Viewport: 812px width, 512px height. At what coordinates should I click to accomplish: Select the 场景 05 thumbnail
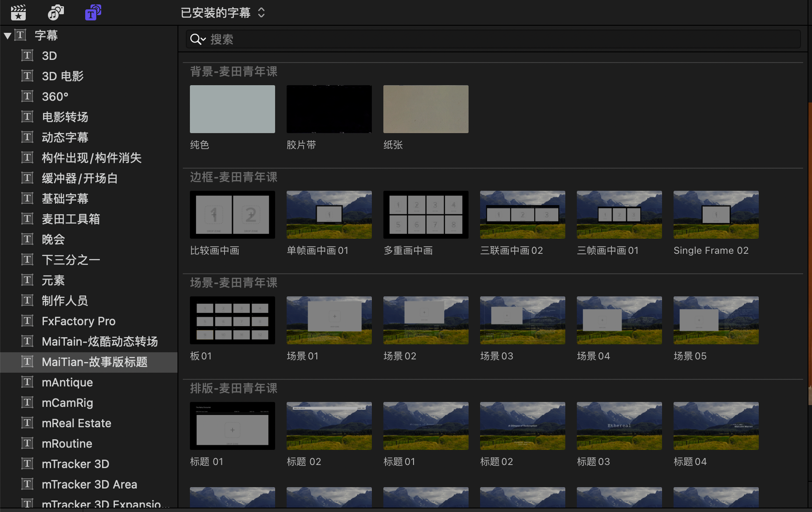[716, 320]
